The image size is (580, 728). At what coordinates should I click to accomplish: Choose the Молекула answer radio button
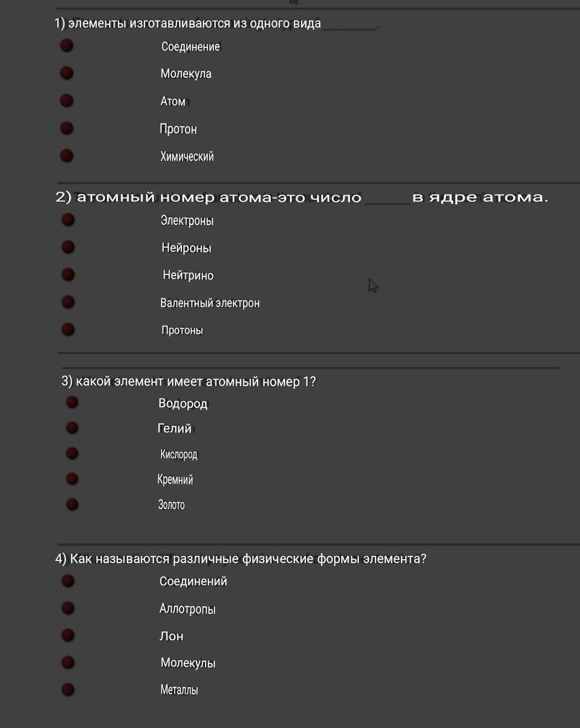67,73
